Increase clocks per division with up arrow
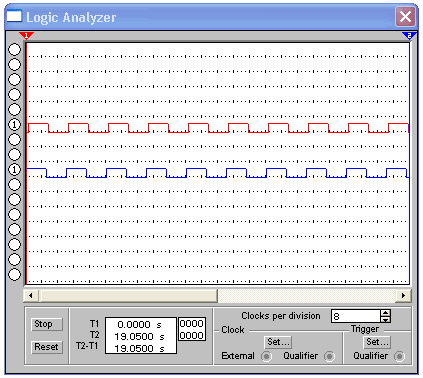The width and height of the screenshot is (423, 378). pyautogui.click(x=386, y=313)
